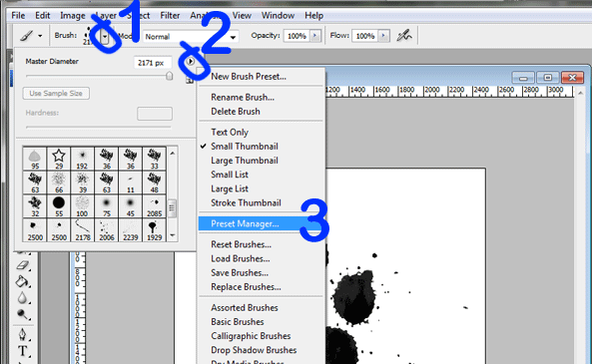Pick the brush preset 2006
Image resolution: width=592 pixels, height=364 pixels.
107,230
